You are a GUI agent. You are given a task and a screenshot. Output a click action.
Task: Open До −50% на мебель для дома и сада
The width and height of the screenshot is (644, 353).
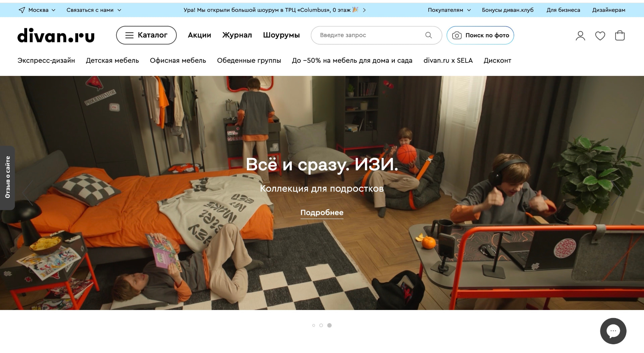(x=352, y=61)
